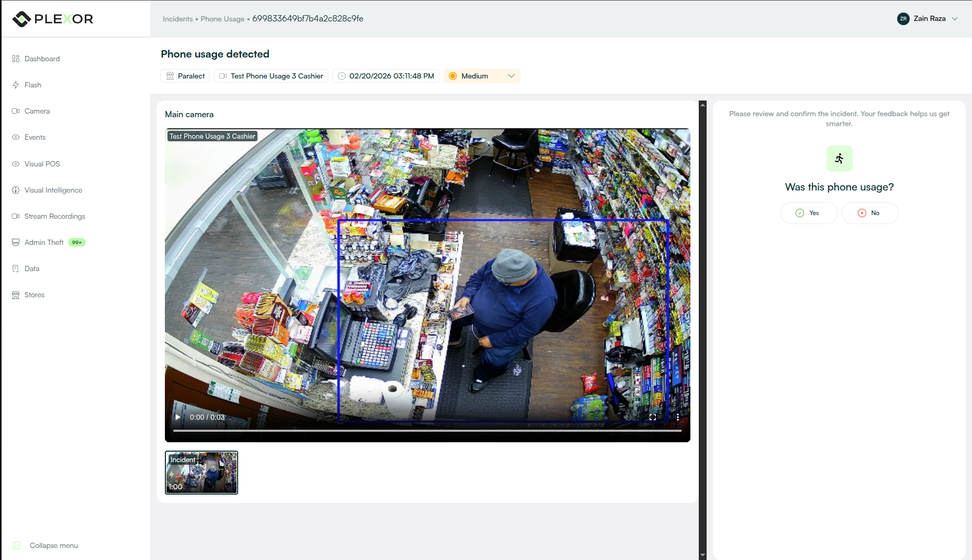Enter fullscreen on the video player
The width and height of the screenshot is (972, 560).
click(653, 417)
